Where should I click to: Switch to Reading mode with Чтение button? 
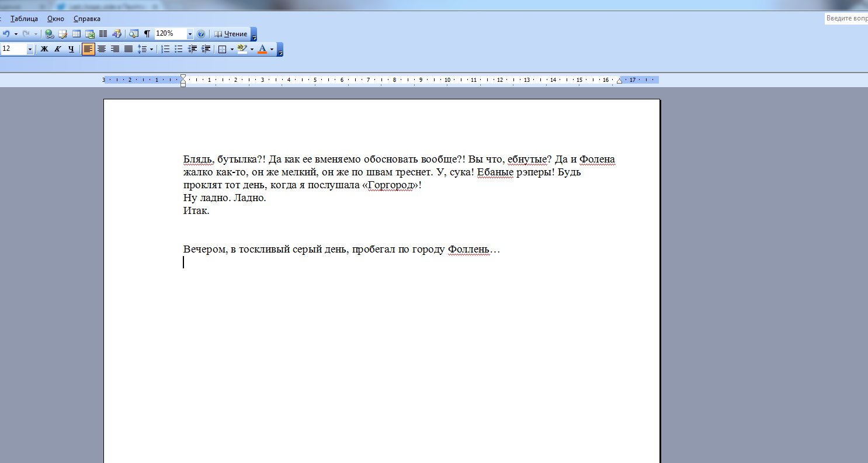(x=231, y=34)
